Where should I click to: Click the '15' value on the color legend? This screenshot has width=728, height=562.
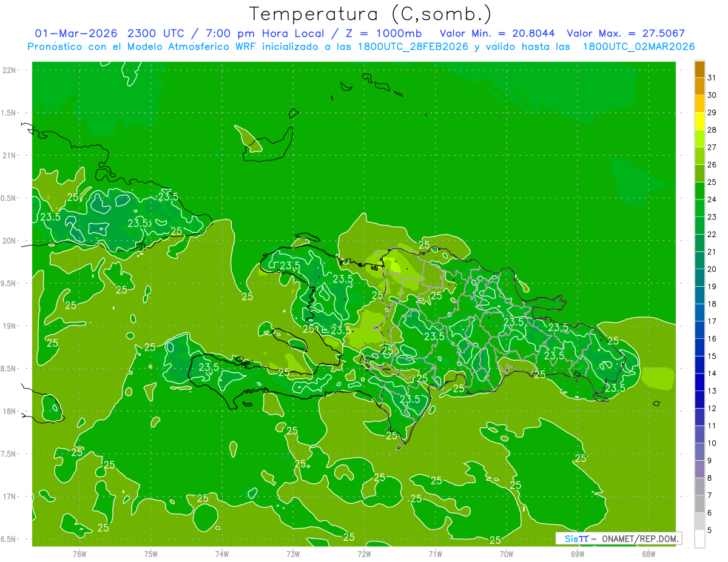tap(712, 356)
